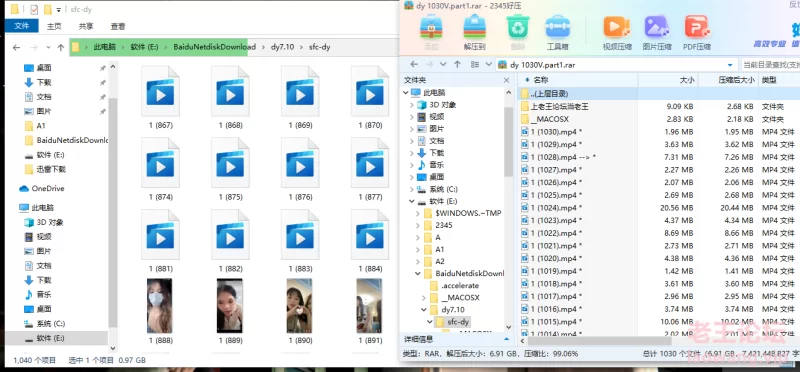Go up one level in 2345好压
800x372 pixels.
coord(457,65)
